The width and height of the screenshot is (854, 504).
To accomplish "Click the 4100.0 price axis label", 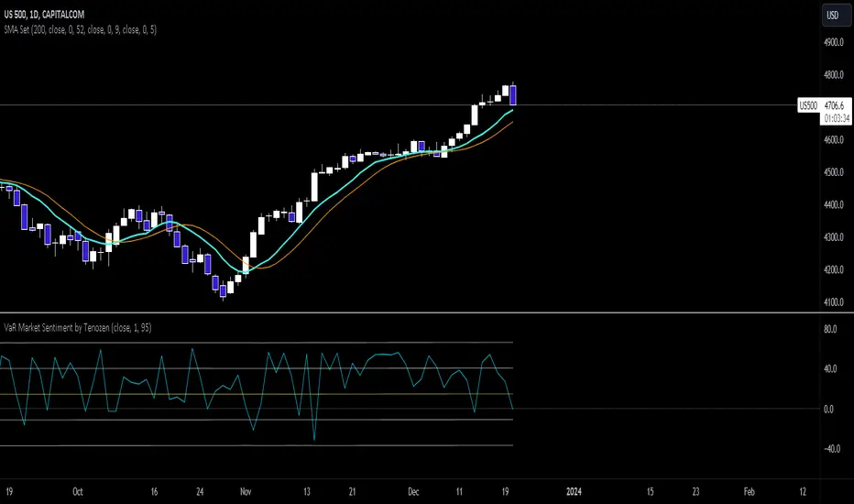I will [x=834, y=301].
